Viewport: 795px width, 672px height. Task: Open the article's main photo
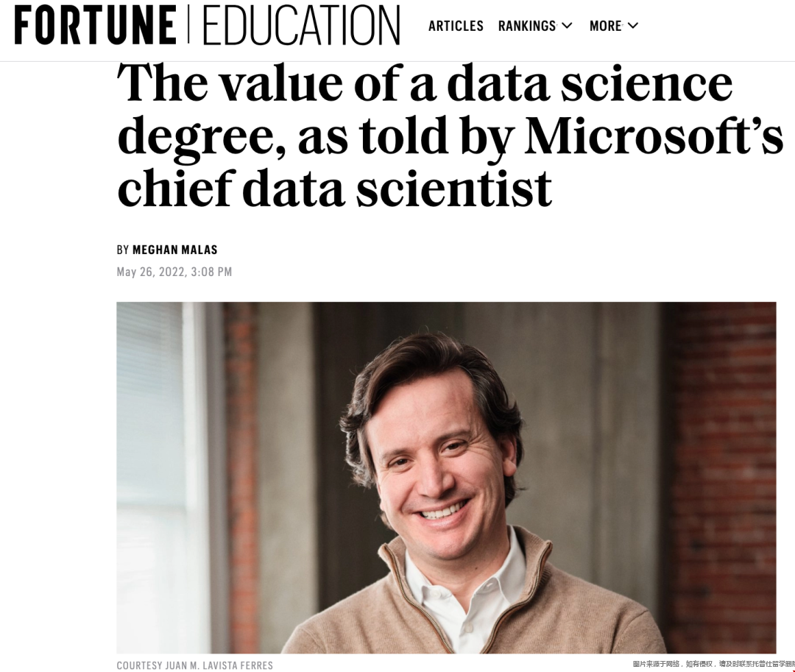446,477
